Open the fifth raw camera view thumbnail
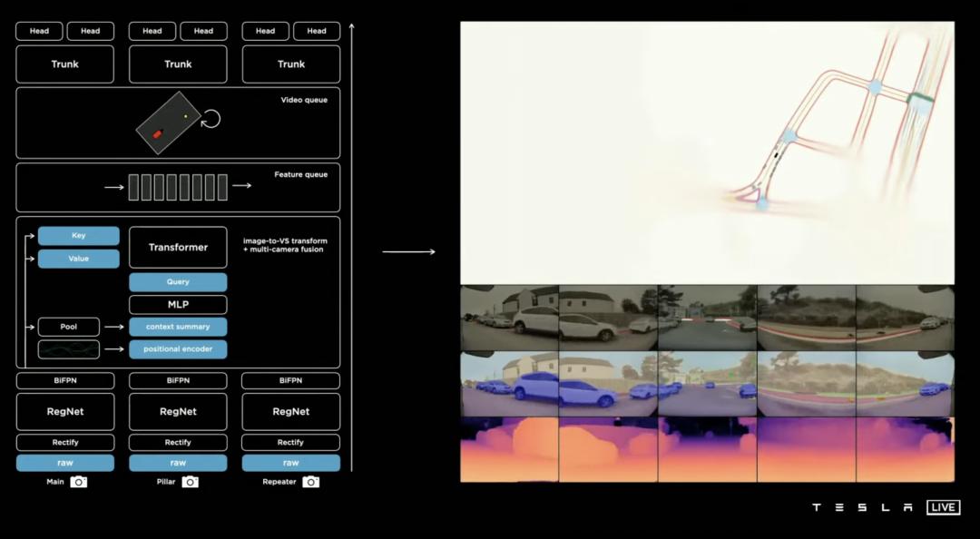Viewport: 980px width, 539px height. click(x=906, y=318)
